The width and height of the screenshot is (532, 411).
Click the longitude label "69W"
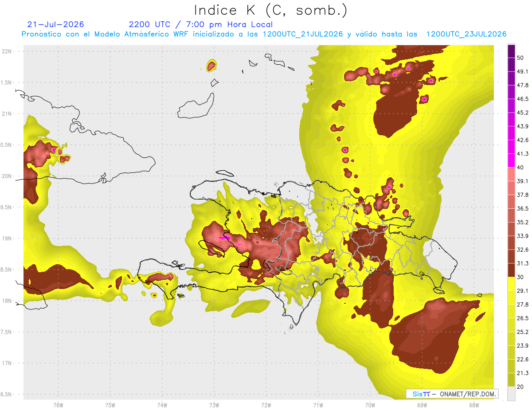pos(422,405)
